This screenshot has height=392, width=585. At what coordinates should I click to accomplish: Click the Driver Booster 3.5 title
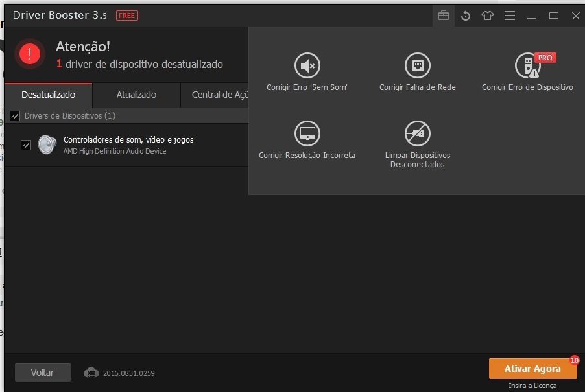tap(60, 16)
